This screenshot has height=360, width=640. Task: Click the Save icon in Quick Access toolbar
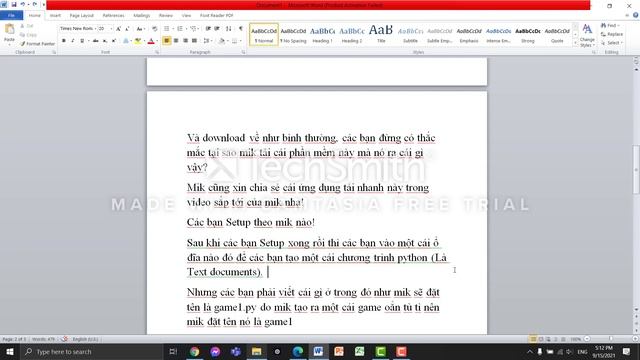click(14, 4)
